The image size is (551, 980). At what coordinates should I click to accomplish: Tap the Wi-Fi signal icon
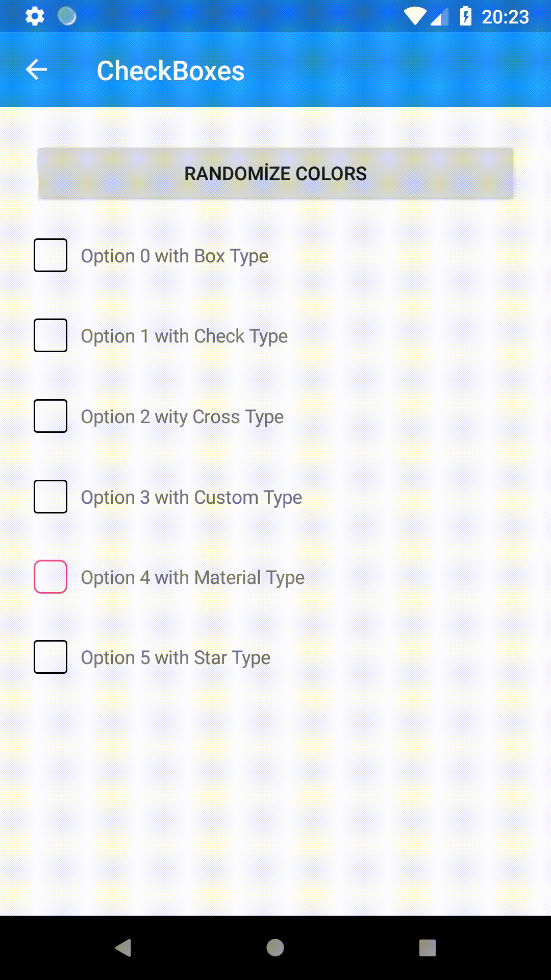coord(415,16)
